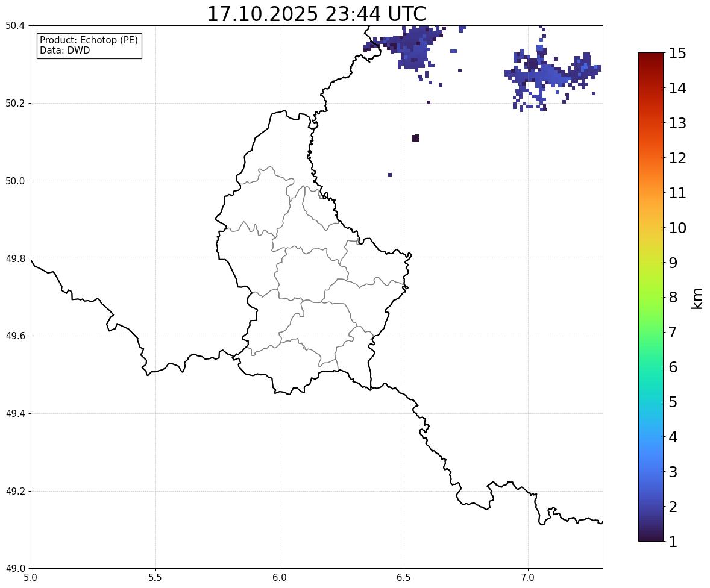Click the latitude axis label 50.4

tap(15, 26)
